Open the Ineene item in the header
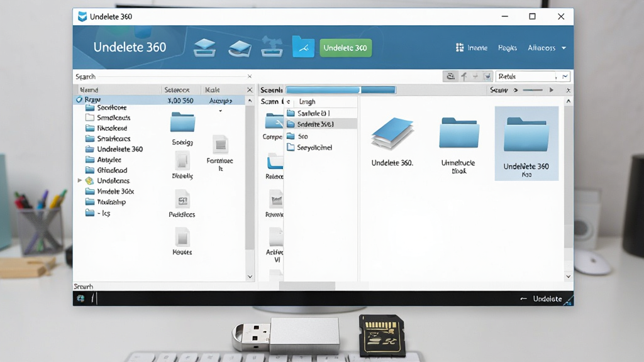The height and width of the screenshot is (362, 644). tap(472, 48)
